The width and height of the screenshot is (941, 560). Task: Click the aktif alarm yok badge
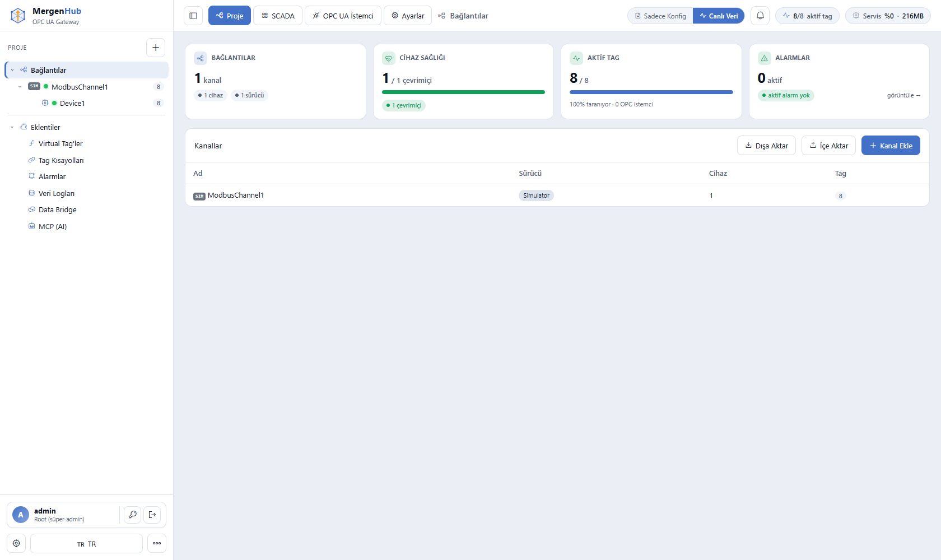pyautogui.click(x=786, y=95)
